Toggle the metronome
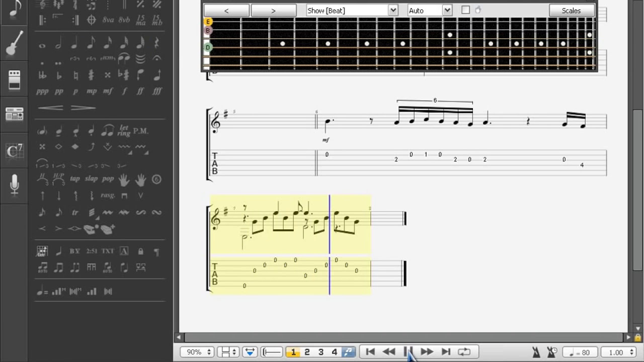This screenshot has height=362, width=644. [x=536, y=352]
